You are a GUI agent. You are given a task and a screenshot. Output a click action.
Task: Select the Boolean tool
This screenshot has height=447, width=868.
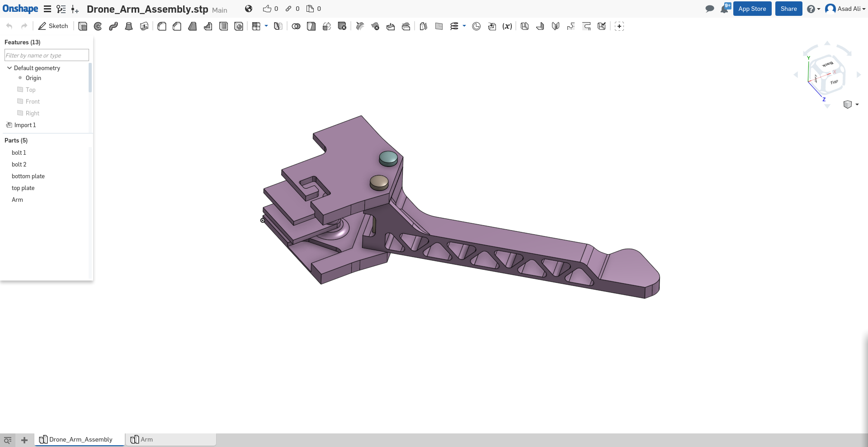[296, 26]
